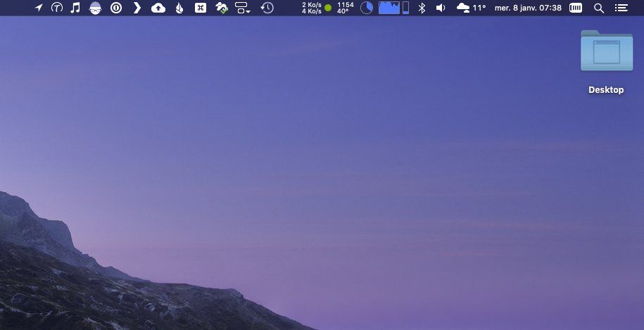Click the cloud upload menu bar icon
The height and width of the screenshot is (330, 644).
[x=158, y=8]
